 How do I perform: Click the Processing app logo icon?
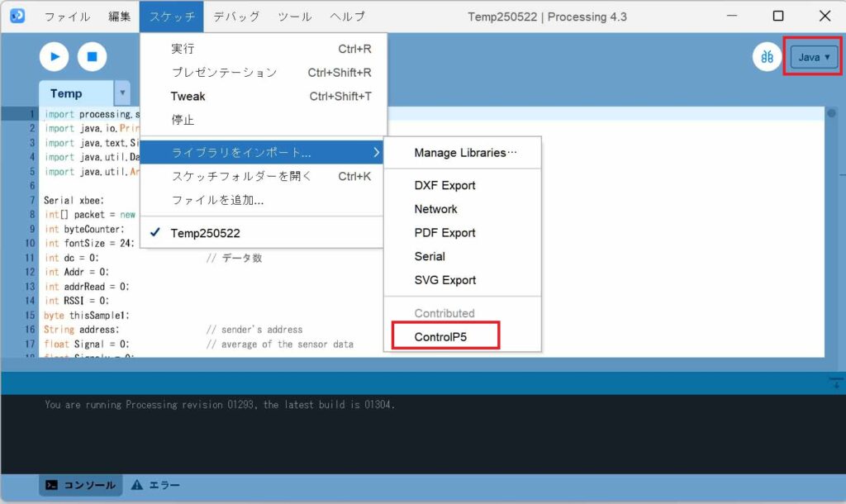click(x=17, y=16)
